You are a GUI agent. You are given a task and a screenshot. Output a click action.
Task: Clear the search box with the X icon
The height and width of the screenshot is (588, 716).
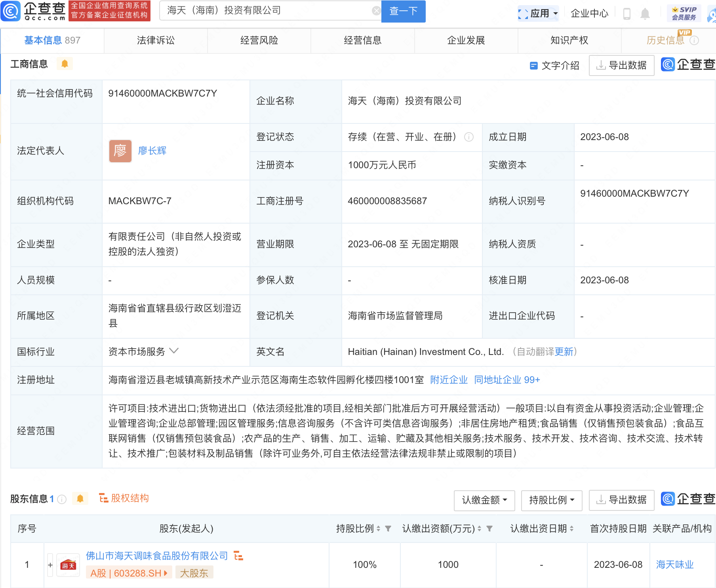[x=376, y=11]
